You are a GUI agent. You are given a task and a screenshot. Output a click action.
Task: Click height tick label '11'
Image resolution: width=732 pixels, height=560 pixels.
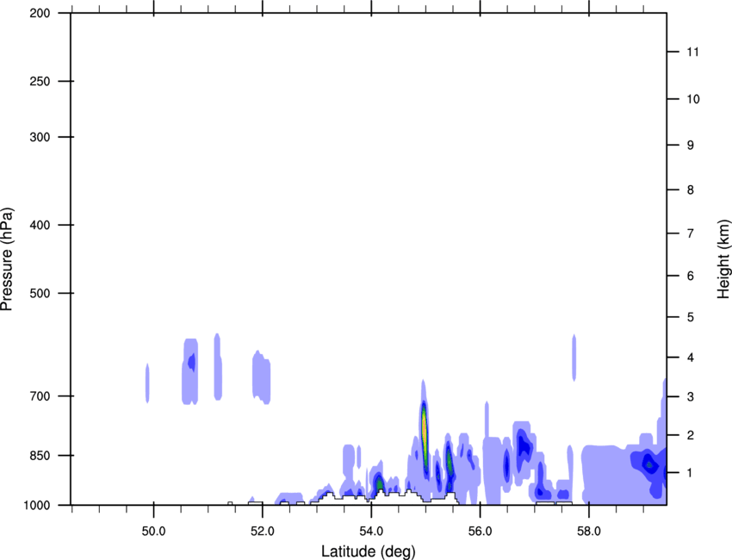click(693, 52)
